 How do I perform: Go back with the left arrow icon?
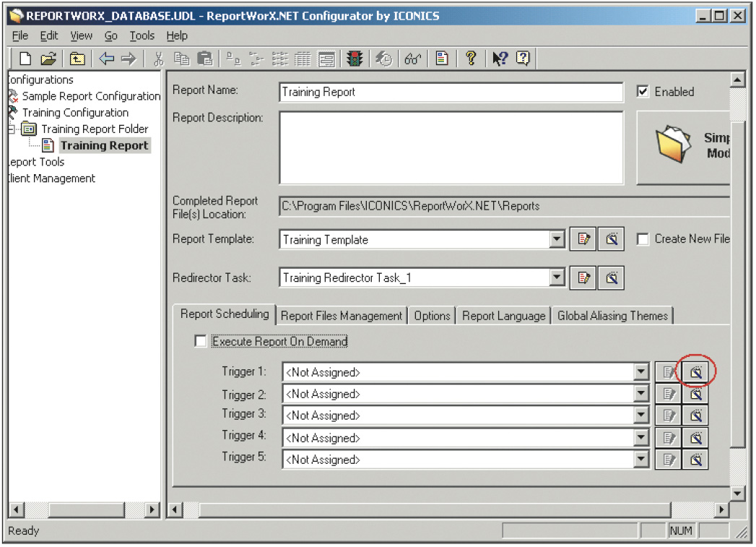pos(107,59)
